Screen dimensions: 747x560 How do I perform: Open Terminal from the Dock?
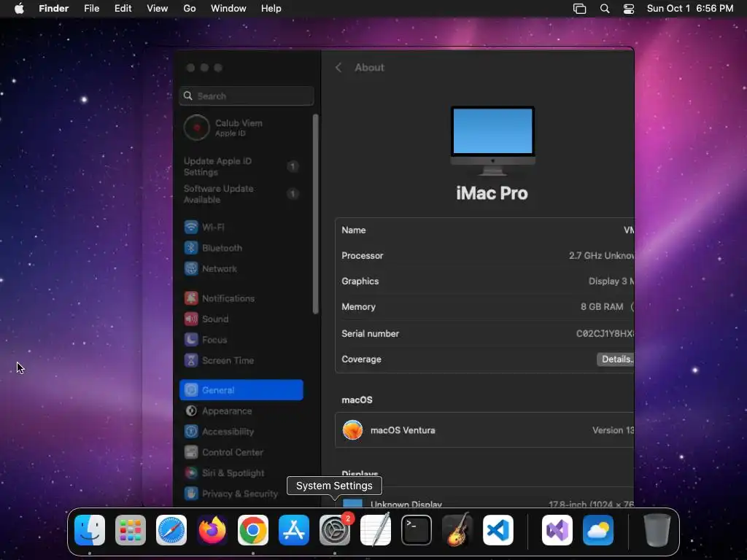tap(417, 530)
